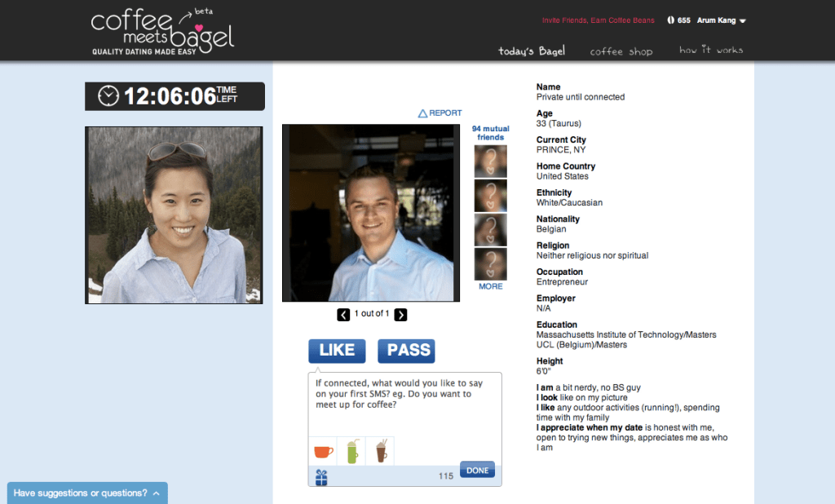Screen dimensions: 835x504
Task: Click MORE under mutual friends
Action: point(490,286)
